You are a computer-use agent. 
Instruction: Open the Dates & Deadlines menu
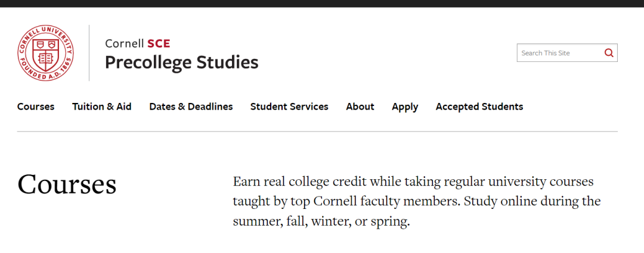point(191,107)
